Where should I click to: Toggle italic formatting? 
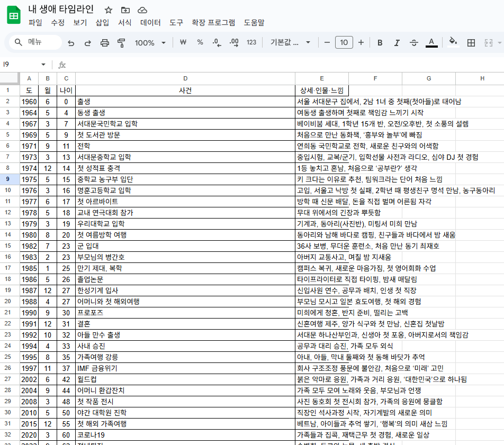pyautogui.click(x=397, y=42)
